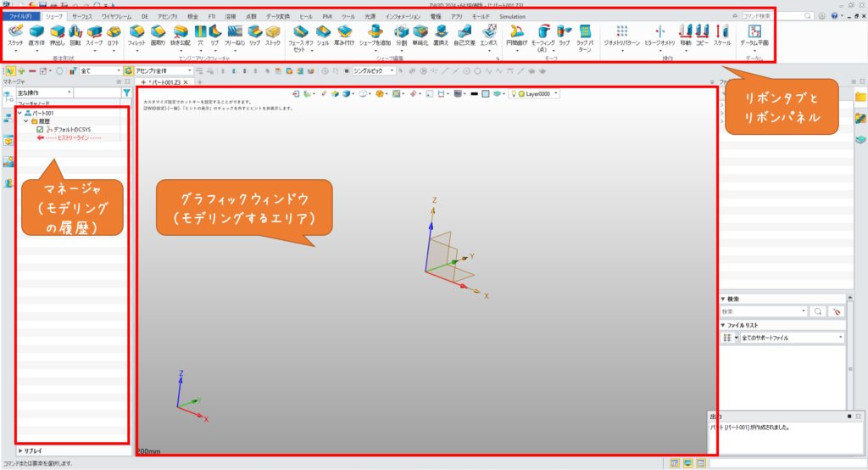This screenshot has height=470, width=868.
Task: Collapse the パート001 tree node
Action: coord(19,113)
